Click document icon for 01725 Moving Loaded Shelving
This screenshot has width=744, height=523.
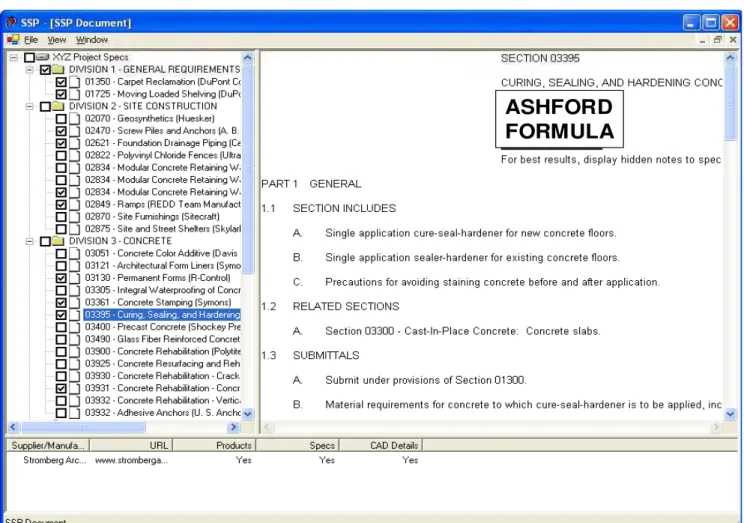(74, 94)
